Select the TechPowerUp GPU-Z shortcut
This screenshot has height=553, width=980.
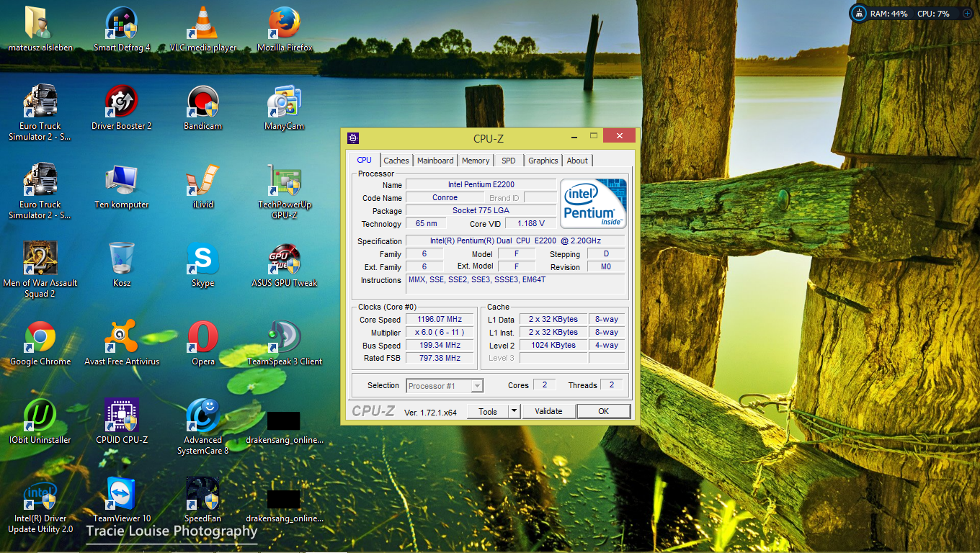(285, 181)
